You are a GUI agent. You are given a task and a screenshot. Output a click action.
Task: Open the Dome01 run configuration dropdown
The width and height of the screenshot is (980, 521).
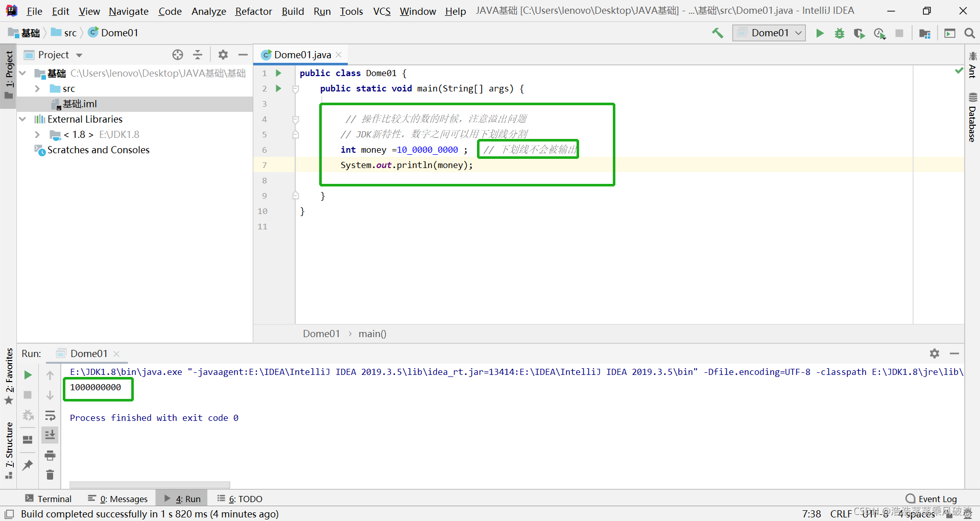[x=770, y=33]
